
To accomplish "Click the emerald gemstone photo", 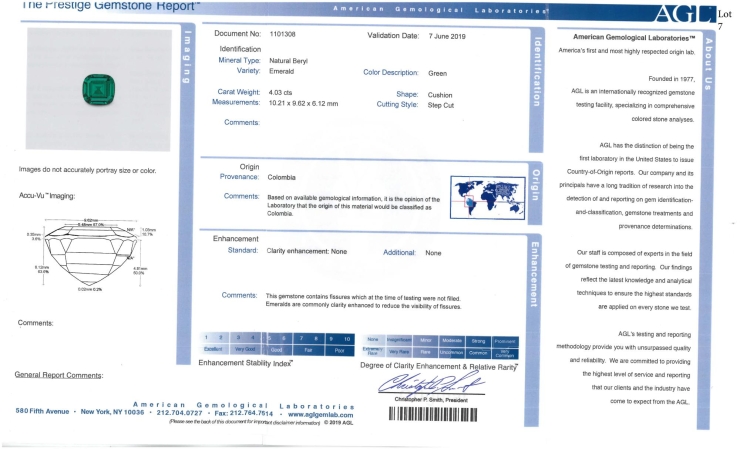I will [99, 90].
